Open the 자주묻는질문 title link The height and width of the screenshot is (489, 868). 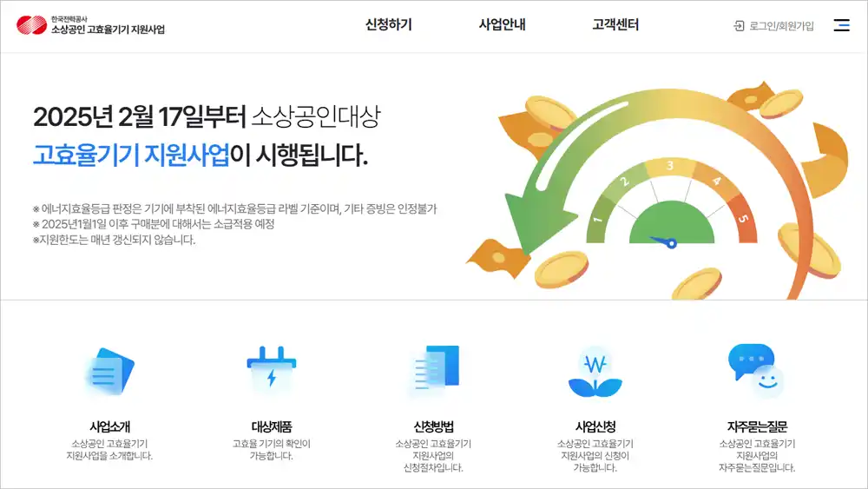(756, 426)
